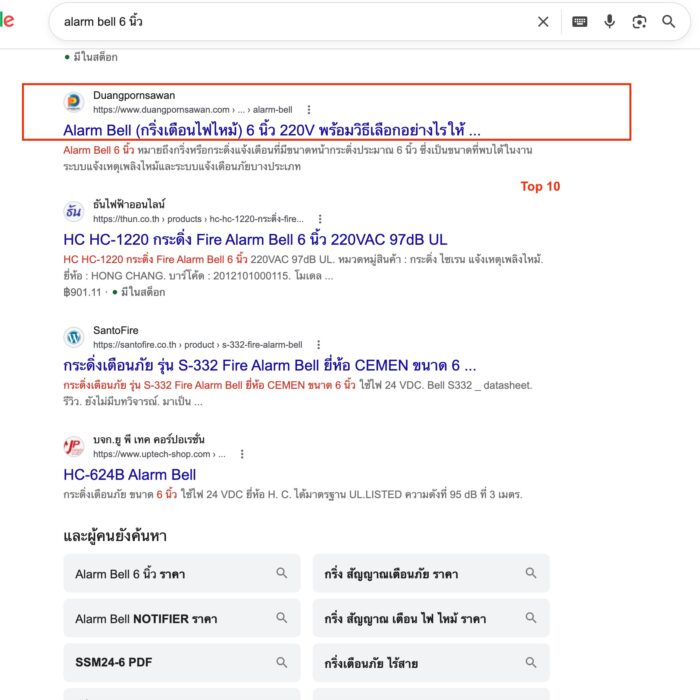Open the uptech-shop.com URL breadcrumb
The height and width of the screenshot is (700, 700).
[x=159, y=454]
